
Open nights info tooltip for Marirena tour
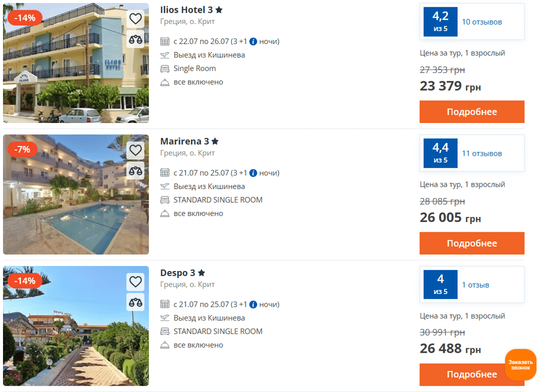coord(253,173)
